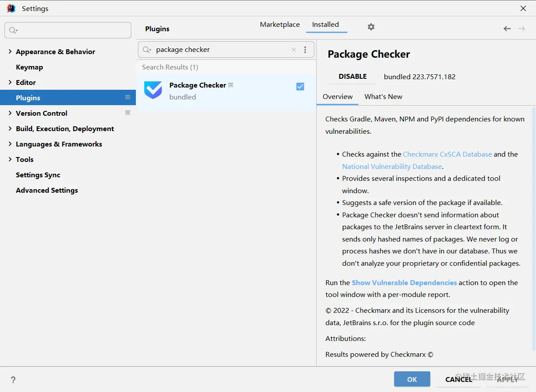Click Package Checker heading in details

(x=369, y=55)
